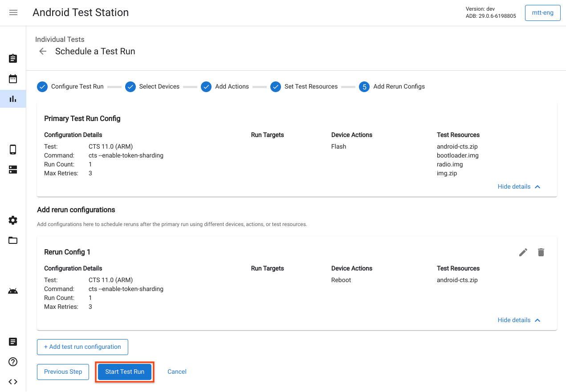Delete Rerun Config 1 with trash icon
Image resolution: width=566 pixels, height=392 pixels.
pos(541,252)
